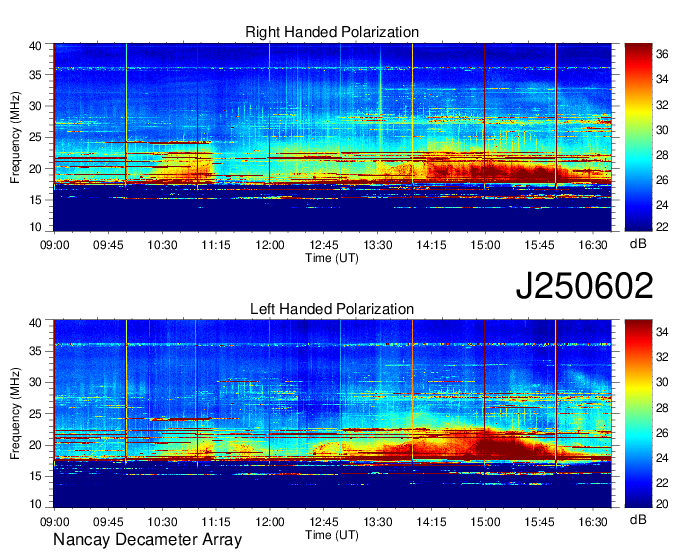The image size is (680, 552).
Task: Click the upper plot's dB color bar
Action: tap(638, 137)
